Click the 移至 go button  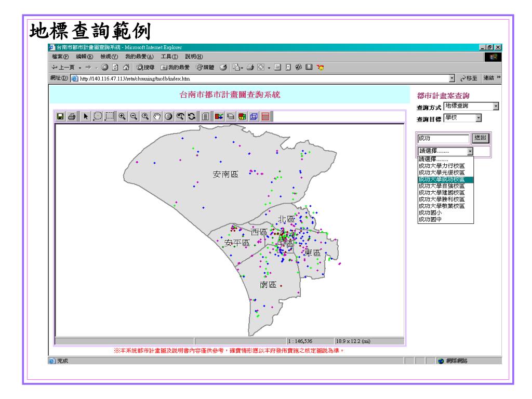[469, 78]
